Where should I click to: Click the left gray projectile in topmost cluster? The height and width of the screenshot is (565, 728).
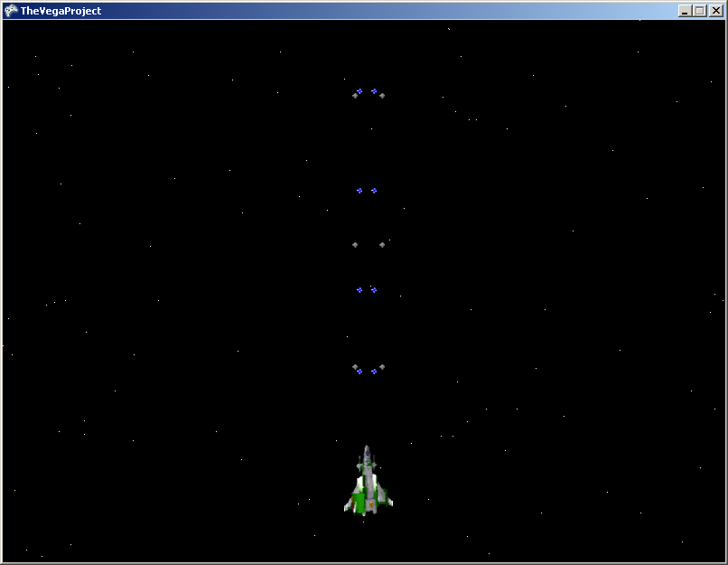tap(355, 95)
